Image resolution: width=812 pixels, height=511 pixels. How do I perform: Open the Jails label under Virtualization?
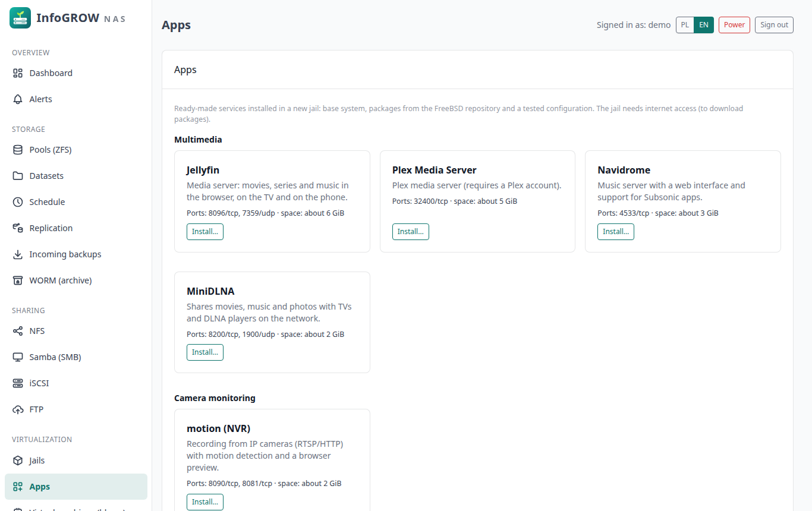point(37,460)
